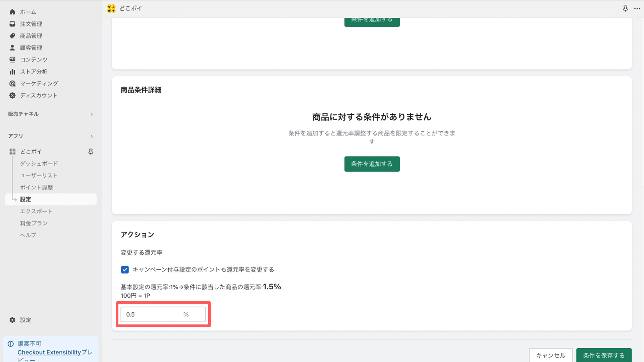Click the アクション heading

pos(137,235)
